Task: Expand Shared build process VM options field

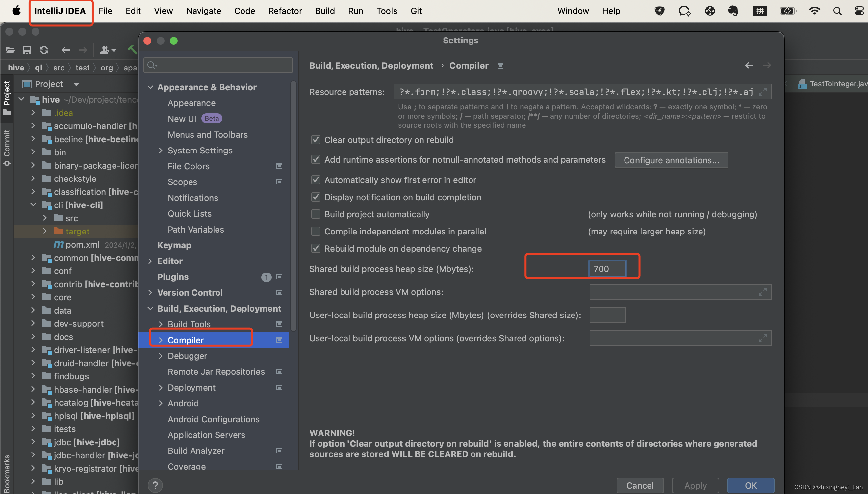Action: [763, 292]
